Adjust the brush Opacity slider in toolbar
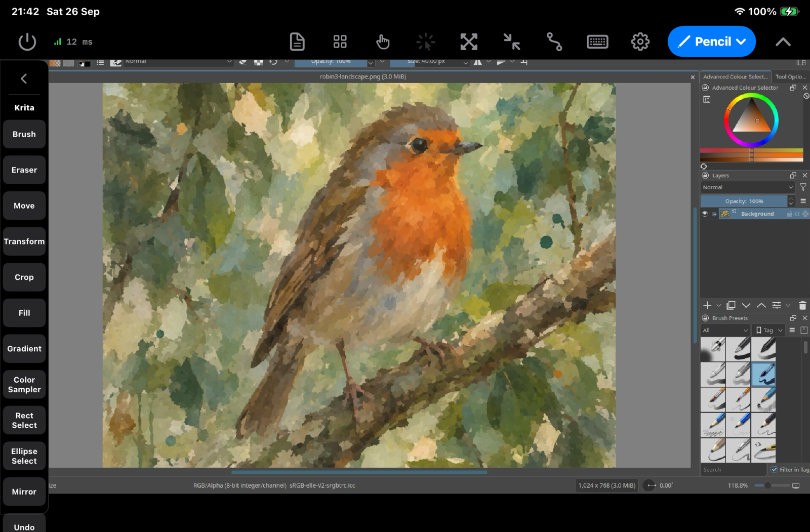 [x=331, y=62]
